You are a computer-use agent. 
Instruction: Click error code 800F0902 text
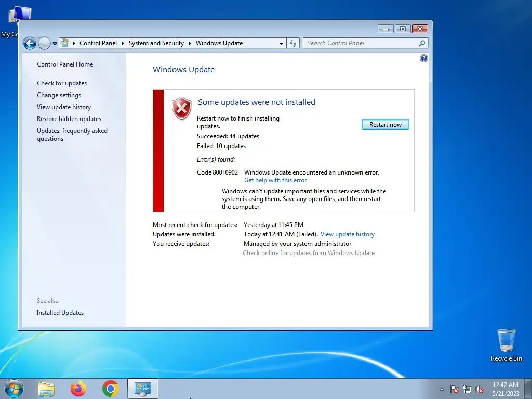217,172
